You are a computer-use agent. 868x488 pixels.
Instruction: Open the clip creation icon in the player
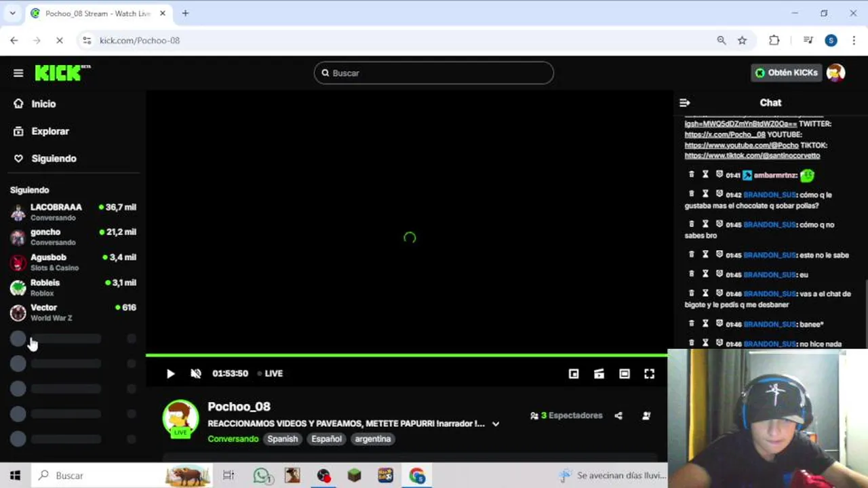(599, 373)
